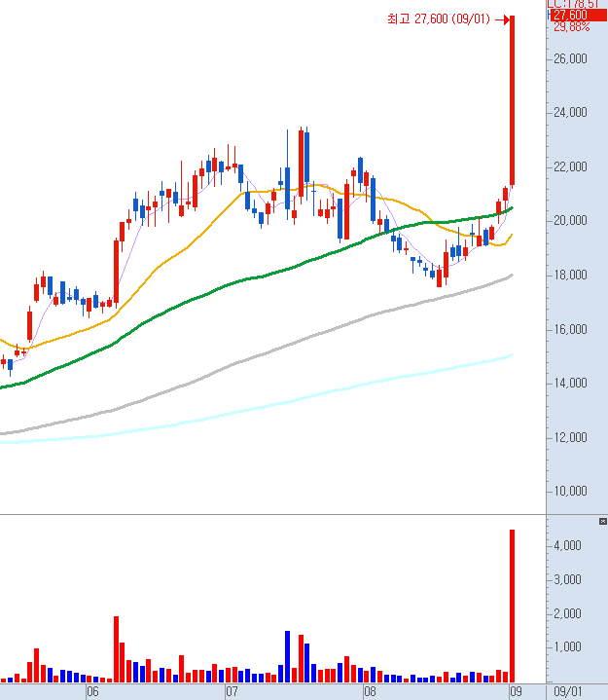Image resolution: width=608 pixels, height=700 pixels.
Task: Click the 1,000 volume axis label
Action: point(567,646)
